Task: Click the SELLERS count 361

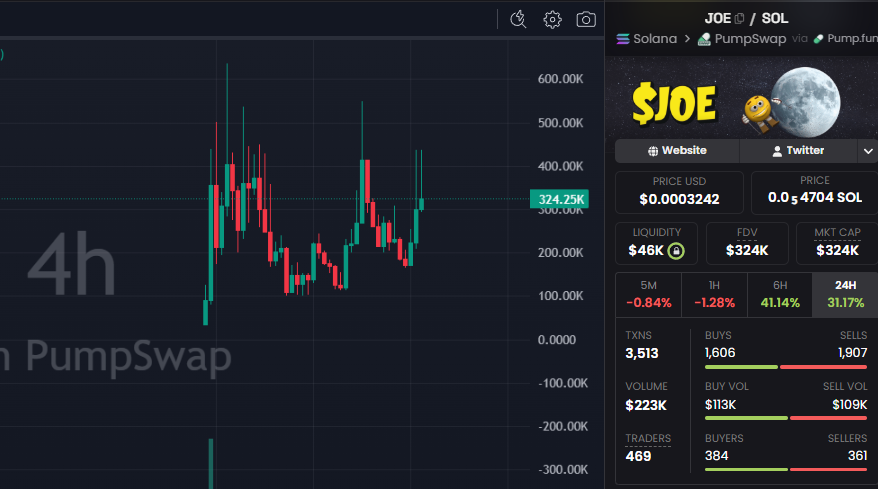Action: pyautogui.click(x=857, y=455)
